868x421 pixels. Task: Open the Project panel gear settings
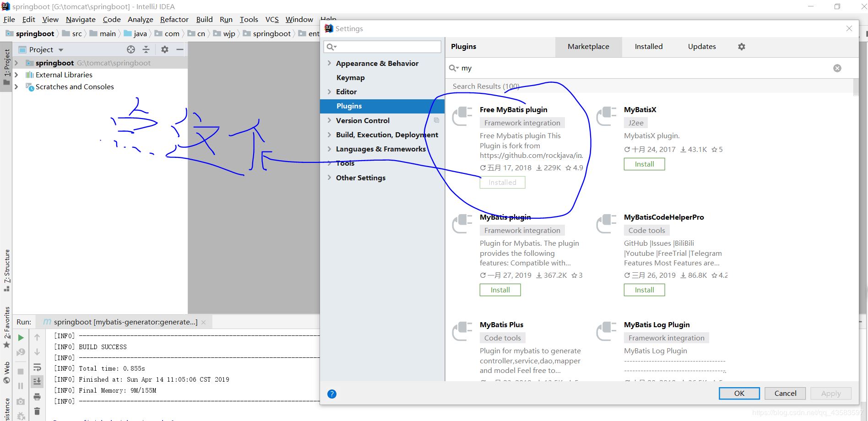[165, 49]
